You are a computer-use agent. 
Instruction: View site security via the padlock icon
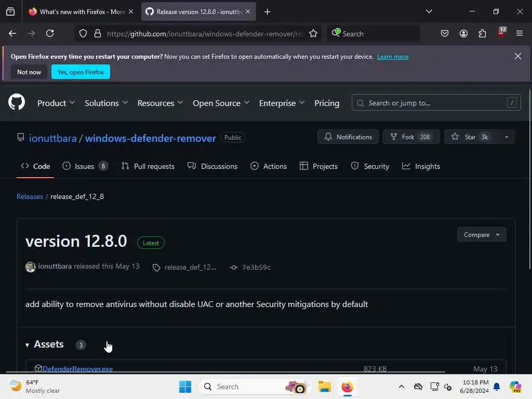pos(98,33)
